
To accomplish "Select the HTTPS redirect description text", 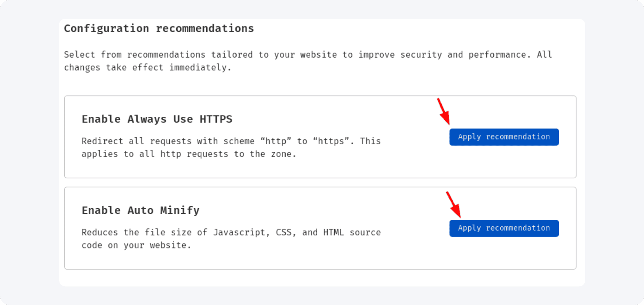I will click(231, 147).
